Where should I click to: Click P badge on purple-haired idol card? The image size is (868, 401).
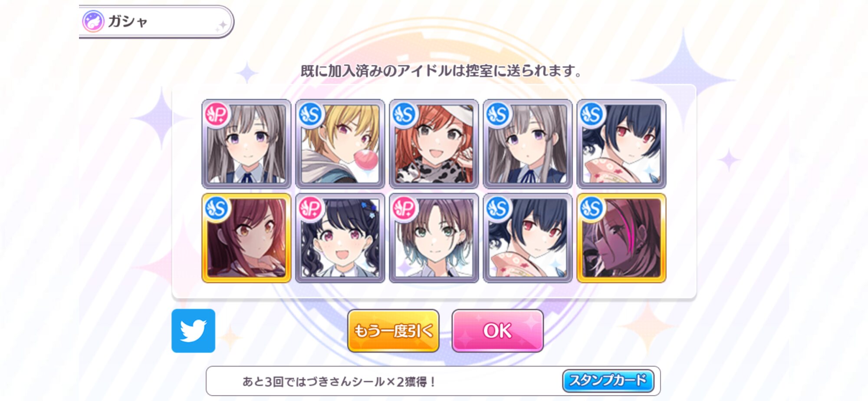404,208
